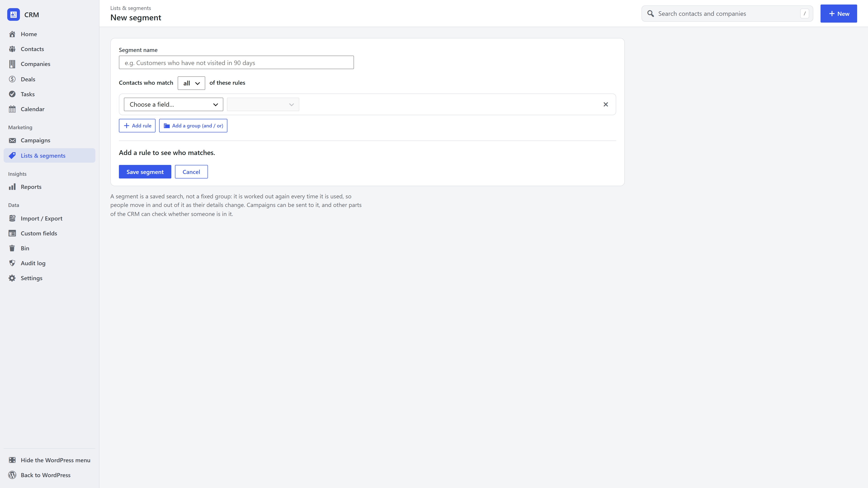Click the Campaigns envelope icon
Viewport: 868px width, 488px height.
coord(12,141)
